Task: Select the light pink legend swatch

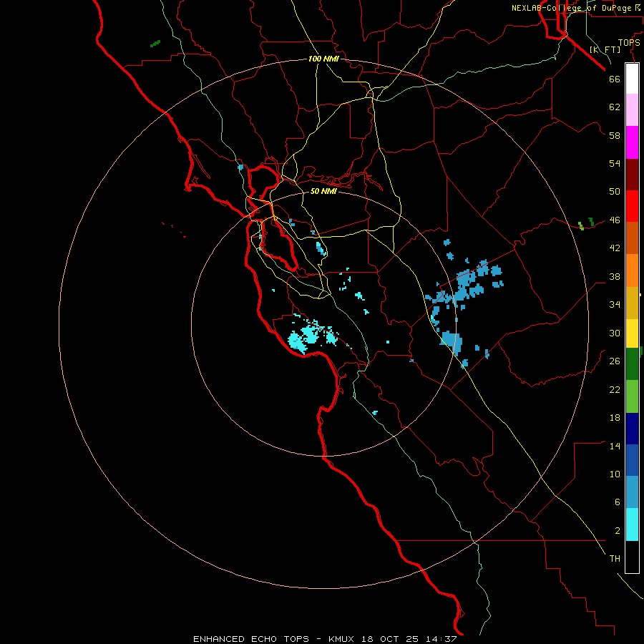Action: pos(632,110)
